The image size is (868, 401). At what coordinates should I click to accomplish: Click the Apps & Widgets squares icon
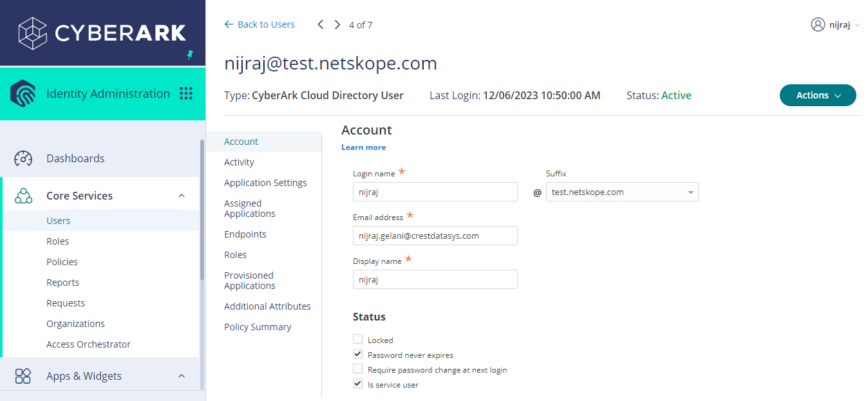click(x=23, y=376)
